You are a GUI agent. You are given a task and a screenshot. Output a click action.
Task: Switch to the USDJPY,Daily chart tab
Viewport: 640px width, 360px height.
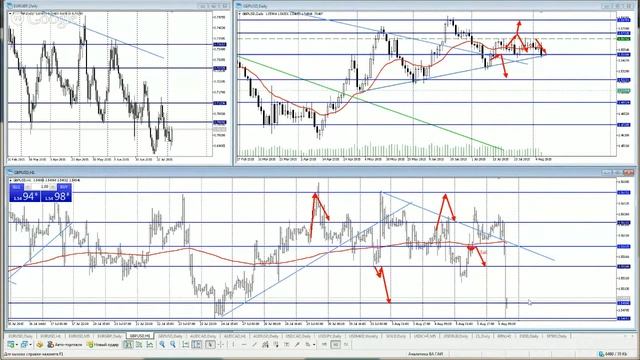point(329,336)
